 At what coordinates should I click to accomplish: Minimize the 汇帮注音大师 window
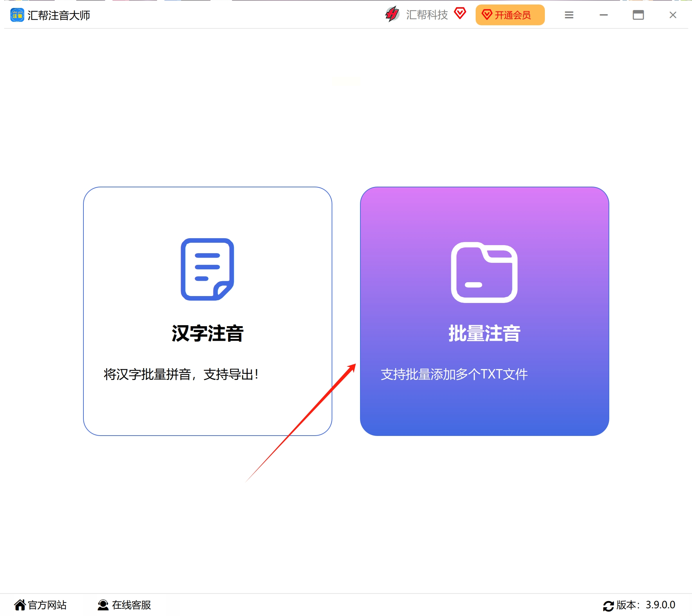(604, 15)
